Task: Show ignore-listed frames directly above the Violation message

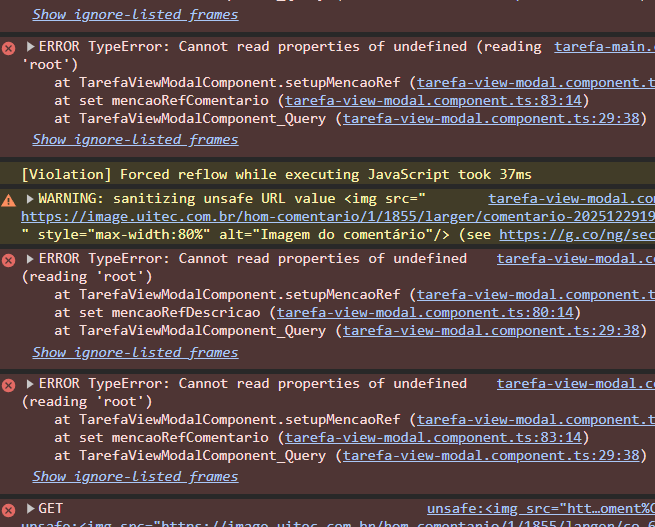Action: click(135, 140)
